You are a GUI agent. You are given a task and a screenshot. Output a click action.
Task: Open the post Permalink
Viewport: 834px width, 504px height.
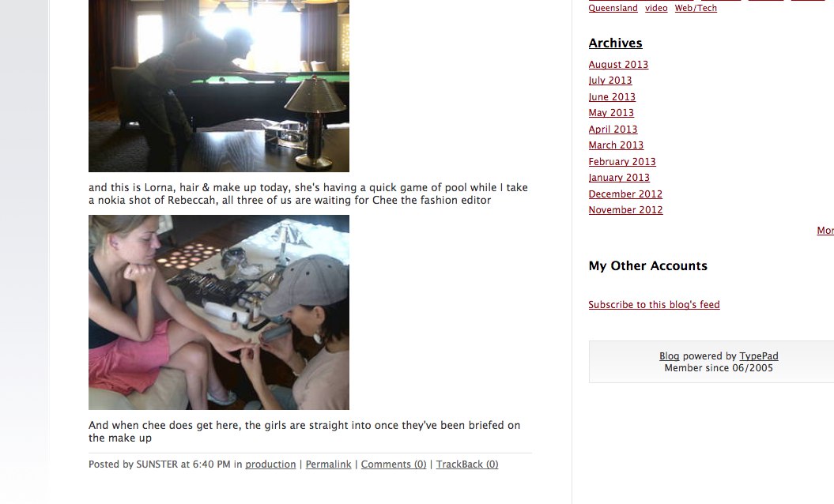pos(328,465)
